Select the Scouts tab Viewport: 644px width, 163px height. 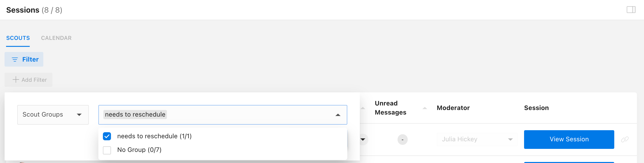pos(18,38)
